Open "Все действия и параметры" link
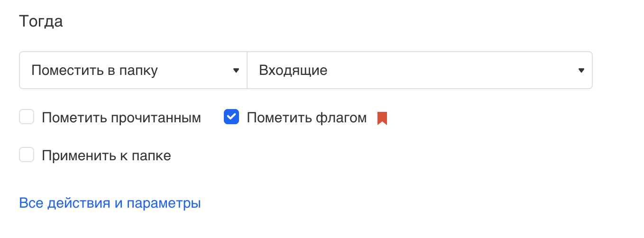Screen dimensions: 644x238 click(110, 203)
